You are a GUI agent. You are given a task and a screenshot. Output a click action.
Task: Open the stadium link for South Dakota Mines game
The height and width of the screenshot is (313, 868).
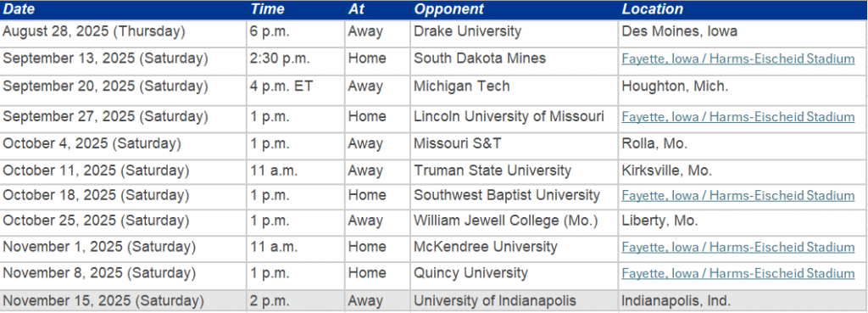(738, 59)
